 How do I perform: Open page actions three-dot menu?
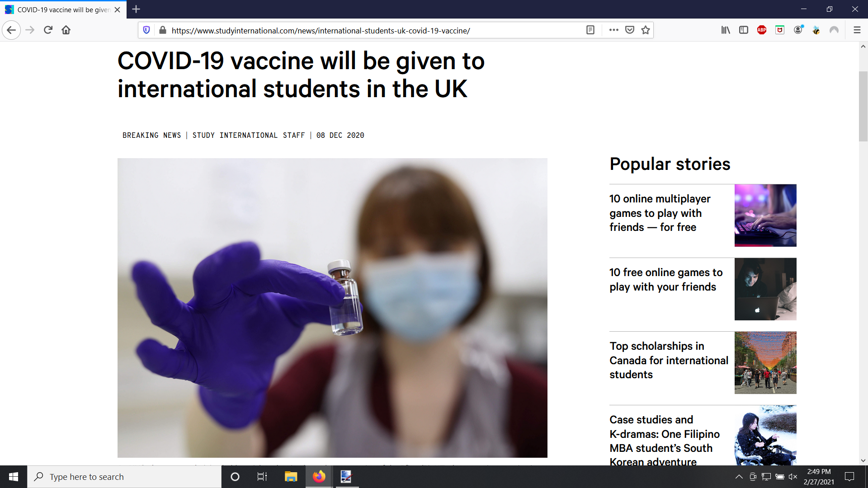613,30
